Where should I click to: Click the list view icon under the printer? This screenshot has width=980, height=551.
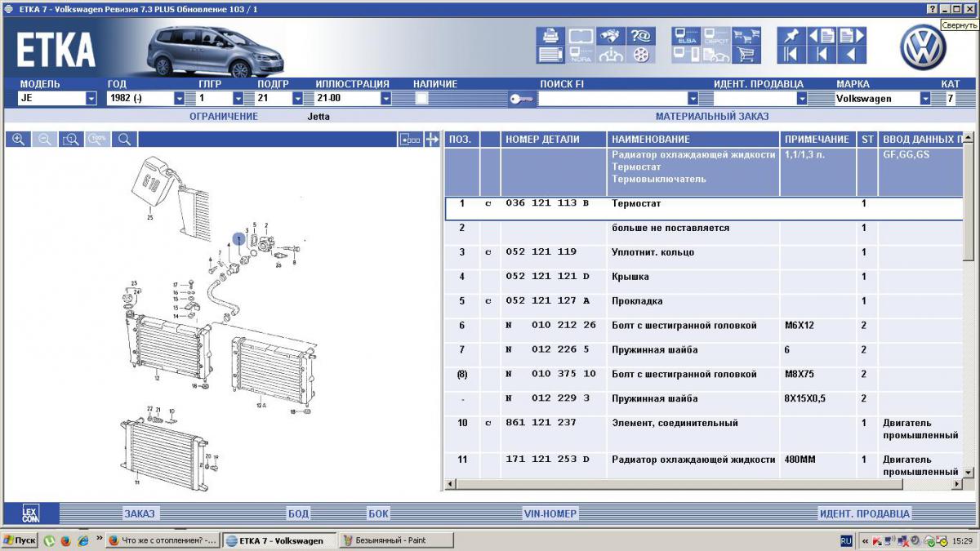[x=550, y=55]
